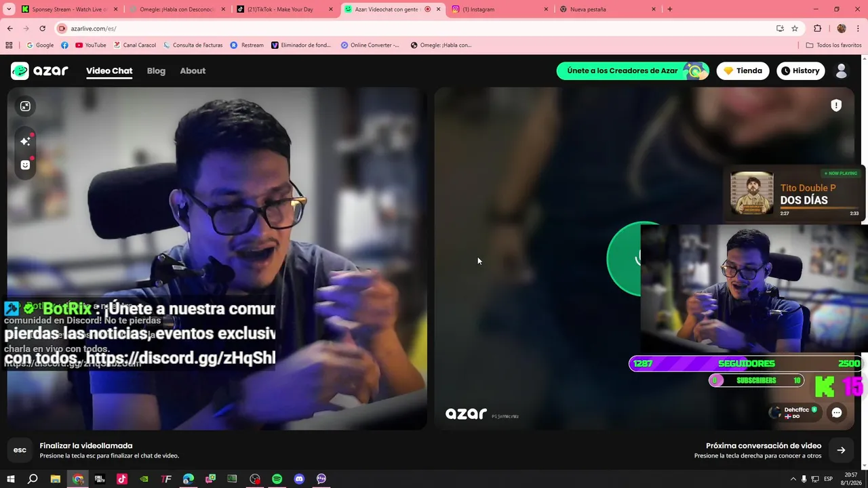868x488 pixels.
Task: Click Únete a los Creadores de Azar banner
Action: point(633,70)
